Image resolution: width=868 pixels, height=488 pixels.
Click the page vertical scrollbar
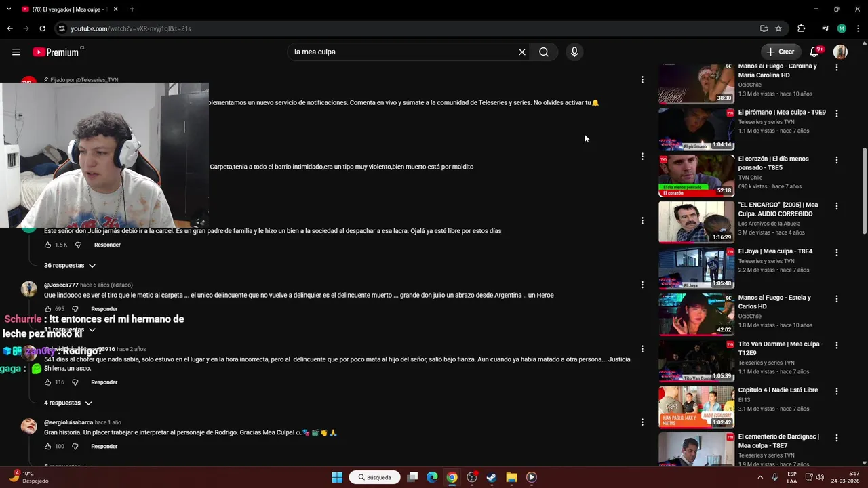click(864, 190)
